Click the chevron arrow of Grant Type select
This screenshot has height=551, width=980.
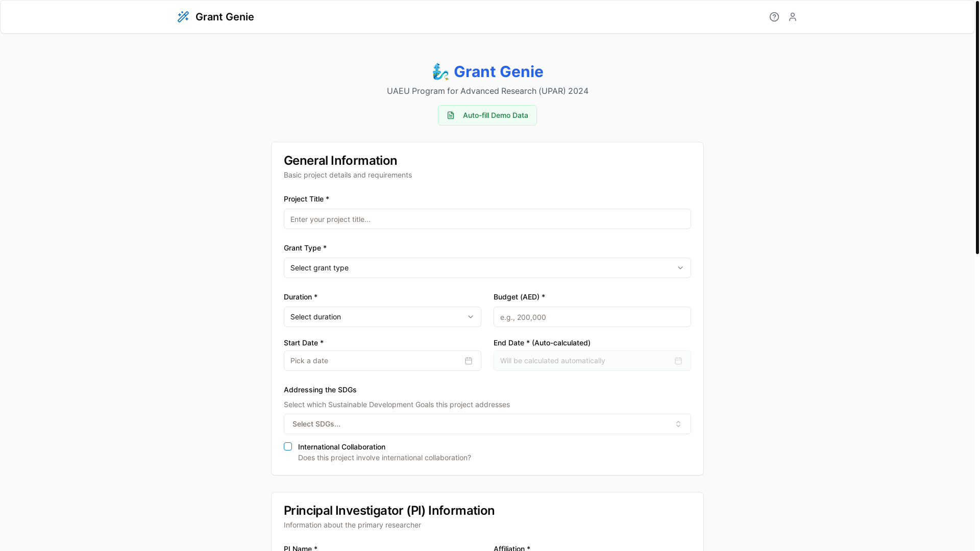[680, 268]
